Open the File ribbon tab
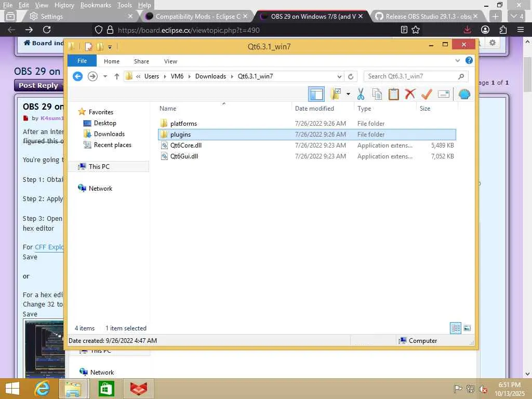Viewport: 532px width, 399px height. (x=82, y=61)
